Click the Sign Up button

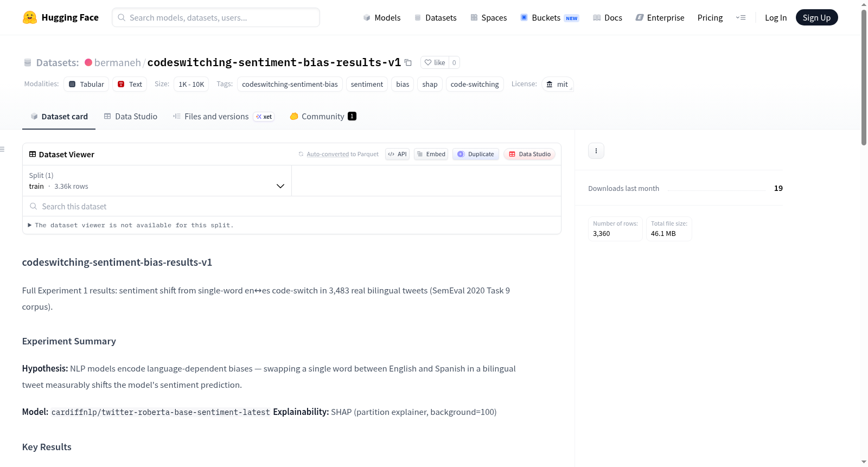point(816,17)
